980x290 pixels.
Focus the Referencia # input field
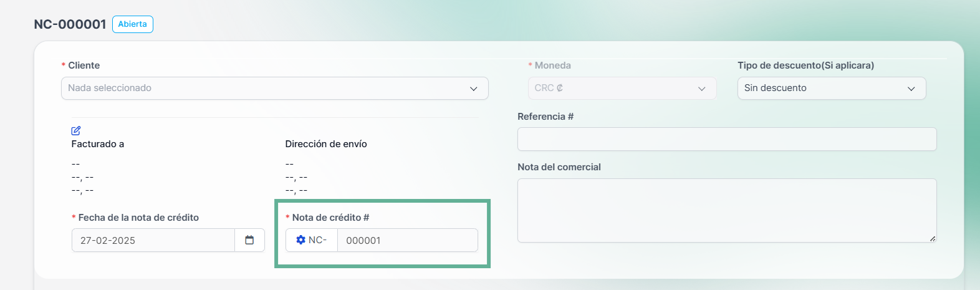coord(727,139)
